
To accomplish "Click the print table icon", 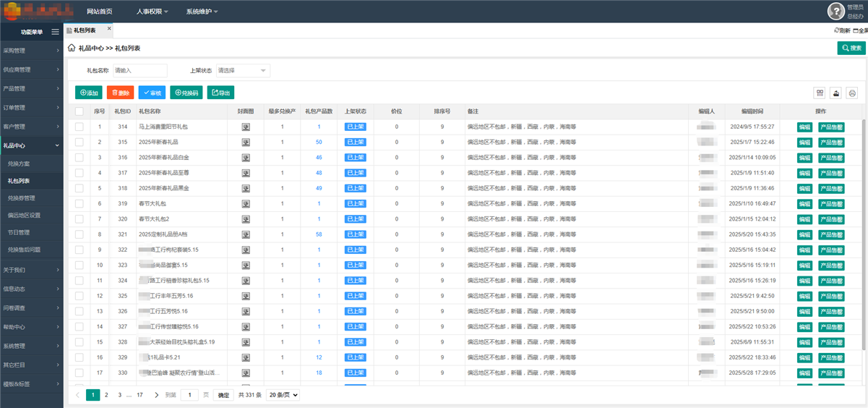I will 852,93.
